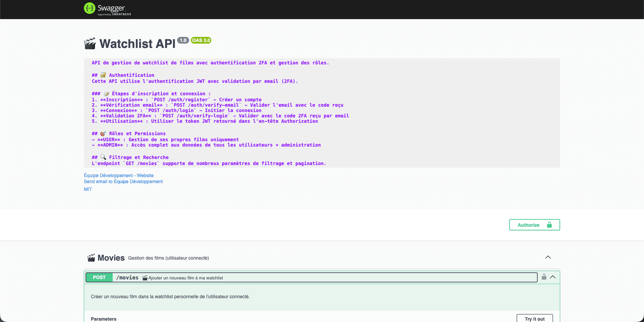Click the clapperboard icon in the /movies route summary

(x=145, y=278)
